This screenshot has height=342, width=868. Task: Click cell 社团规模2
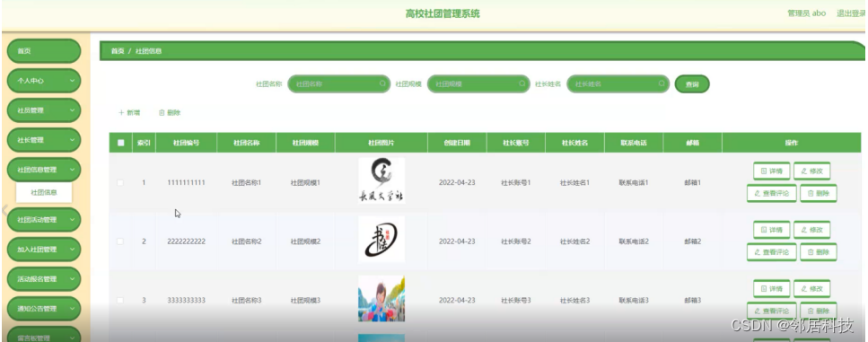point(305,241)
